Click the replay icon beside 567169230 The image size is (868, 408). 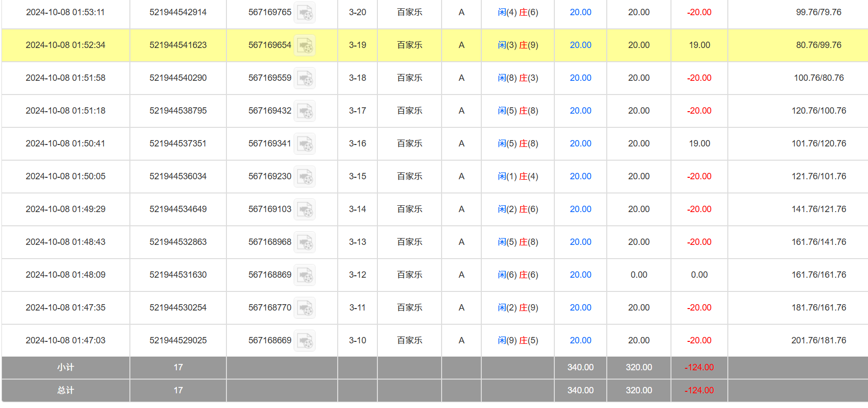pos(304,177)
